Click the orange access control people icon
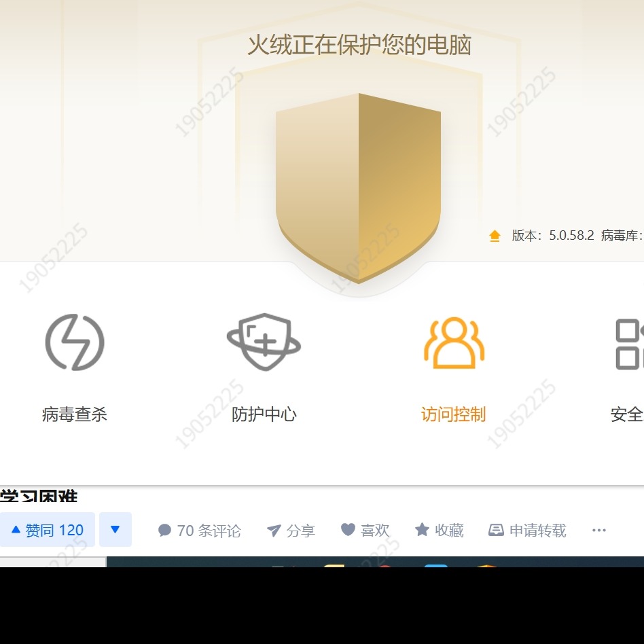 point(454,343)
